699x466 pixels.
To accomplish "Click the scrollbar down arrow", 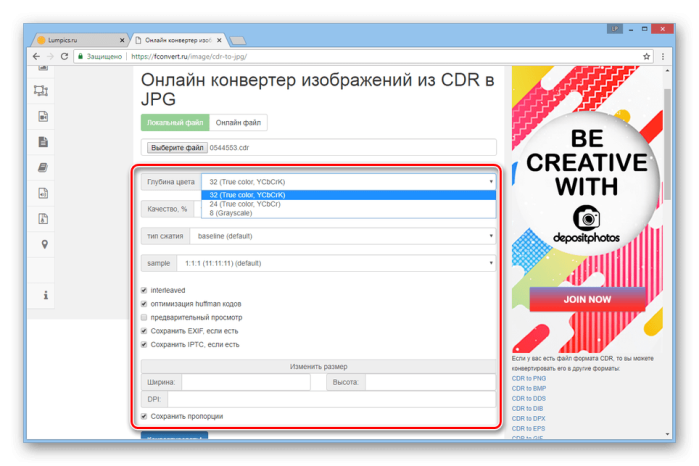I will click(667, 434).
